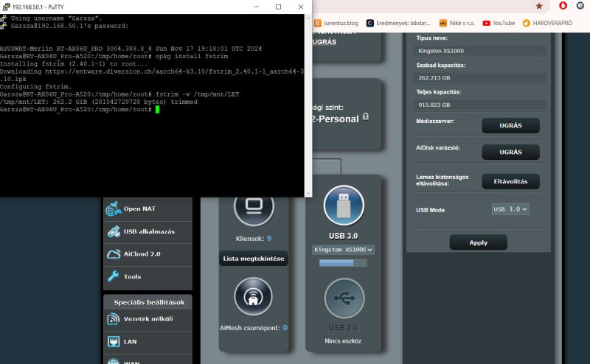Screen dimensions: 590x364
Task: Click the Eltávolítás button
Action: click(510, 181)
